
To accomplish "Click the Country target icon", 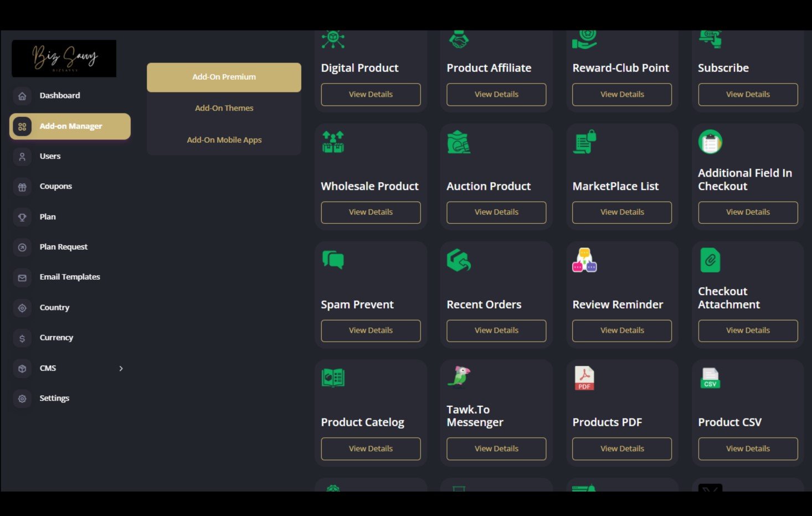I will 22,308.
